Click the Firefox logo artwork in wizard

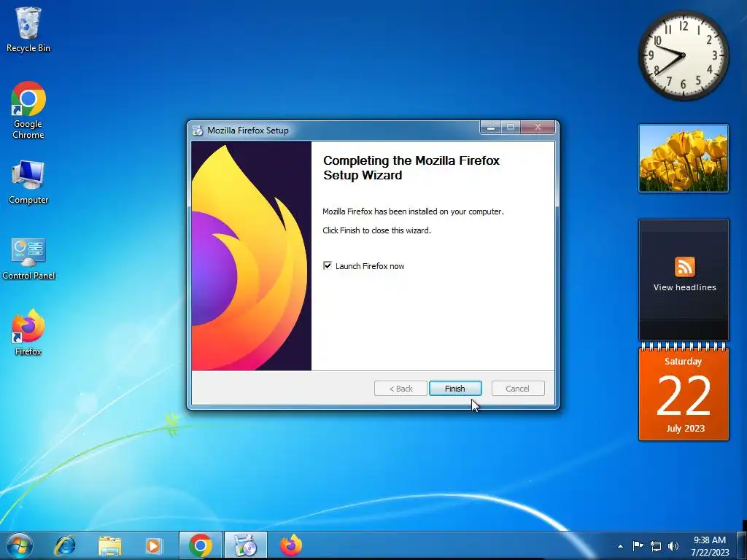point(251,256)
